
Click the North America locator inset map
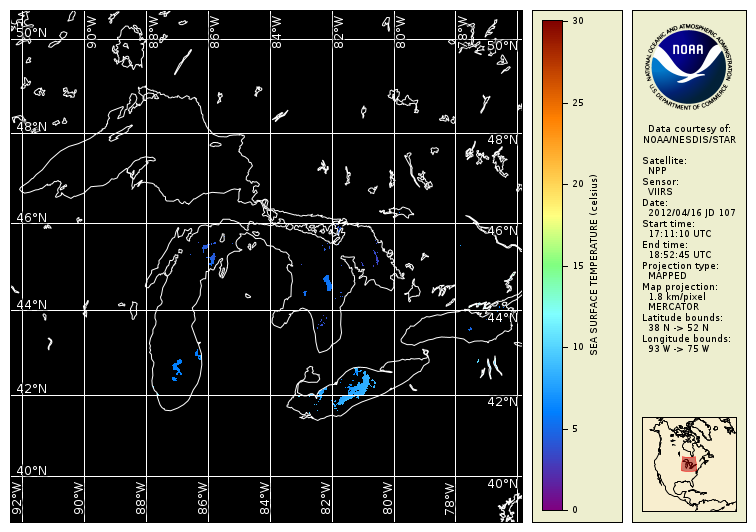(689, 464)
